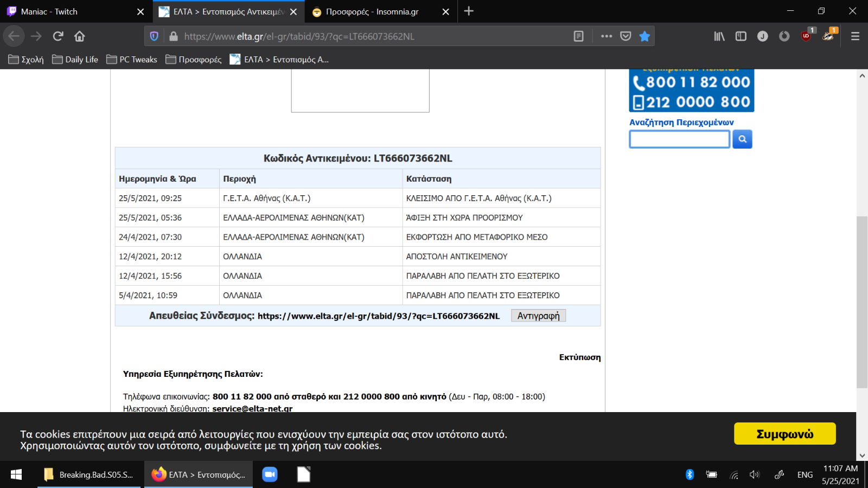
Task: Select the 5/4/2021, 10:59 date cell
Action: (168, 296)
